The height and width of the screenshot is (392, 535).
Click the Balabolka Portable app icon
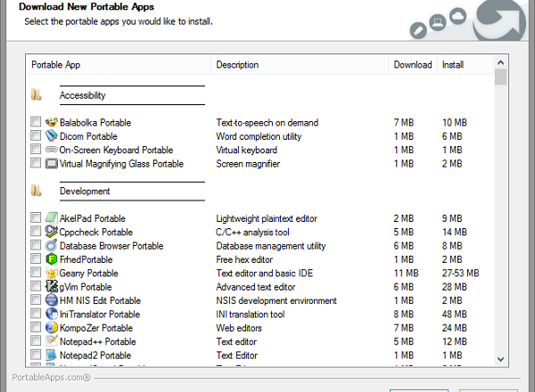pos(52,122)
